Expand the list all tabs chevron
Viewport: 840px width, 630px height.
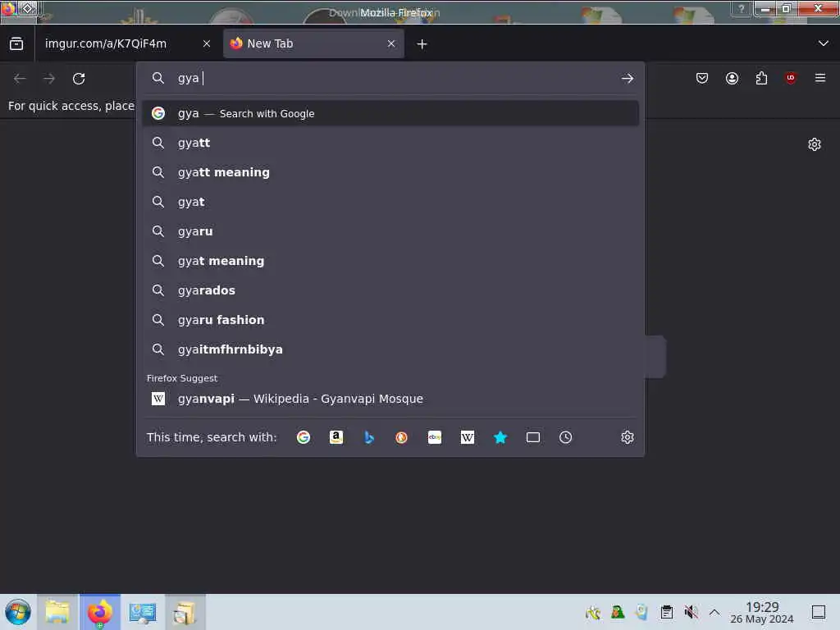pos(824,44)
